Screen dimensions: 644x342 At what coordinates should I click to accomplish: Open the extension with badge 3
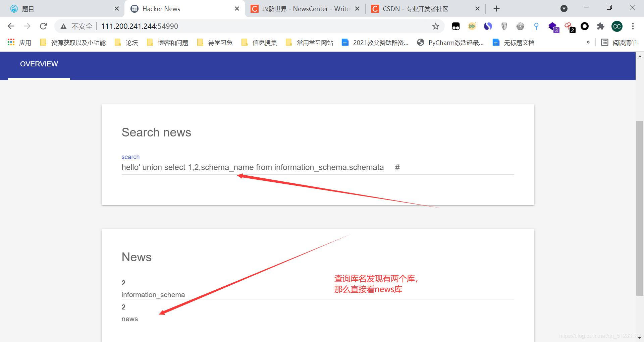pos(553,27)
